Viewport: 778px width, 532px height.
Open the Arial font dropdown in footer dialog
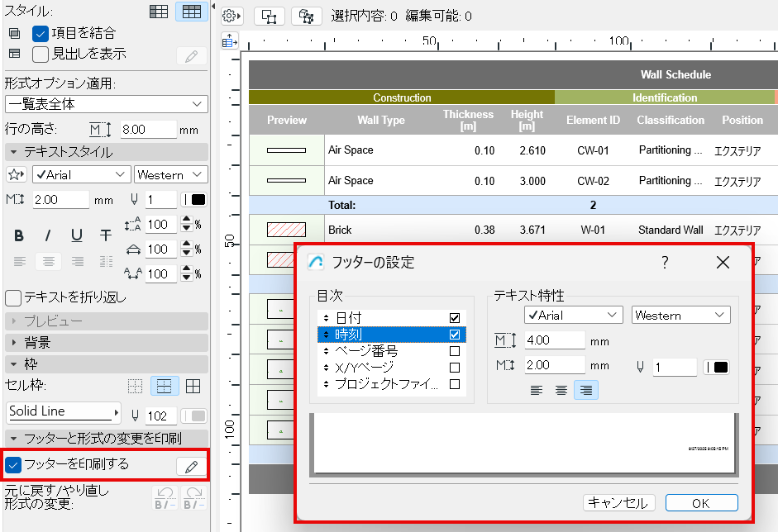(574, 315)
